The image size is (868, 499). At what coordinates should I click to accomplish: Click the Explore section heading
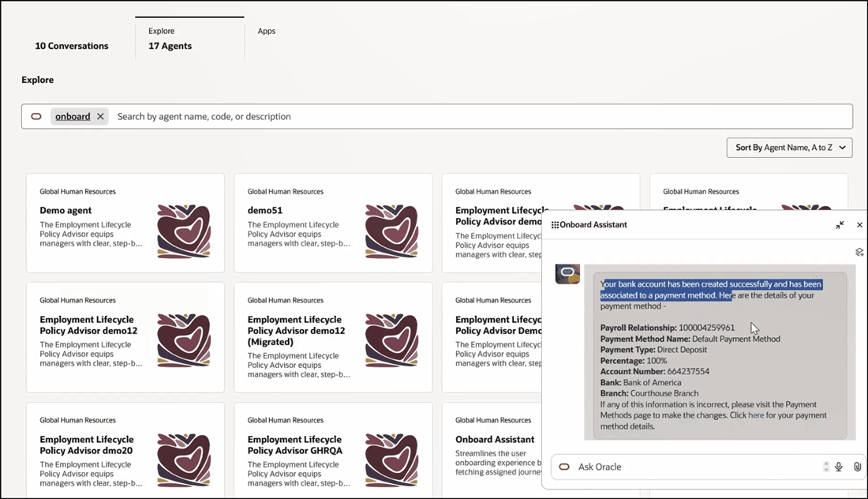click(38, 80)
